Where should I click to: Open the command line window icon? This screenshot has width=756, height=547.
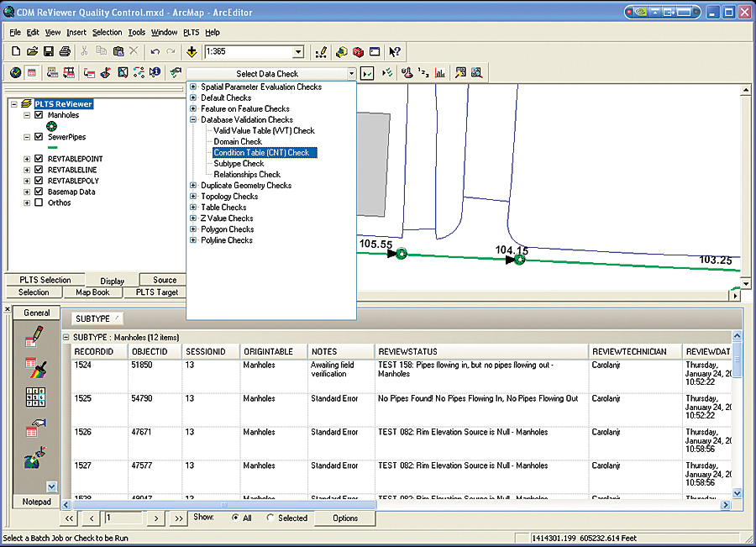pyautogui.click(x=375, y=51)
